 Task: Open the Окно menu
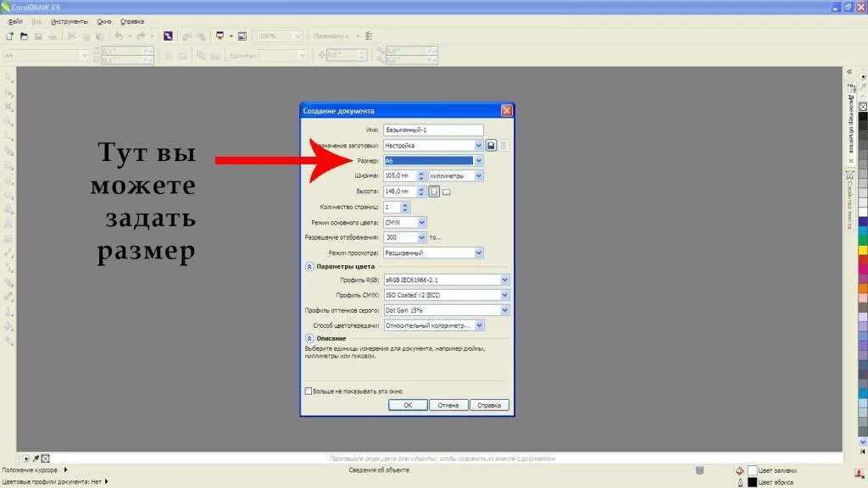(x=104, y=21)
